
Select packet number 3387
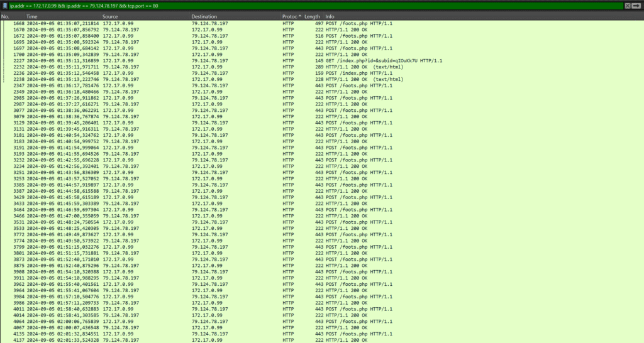(322, 191)
